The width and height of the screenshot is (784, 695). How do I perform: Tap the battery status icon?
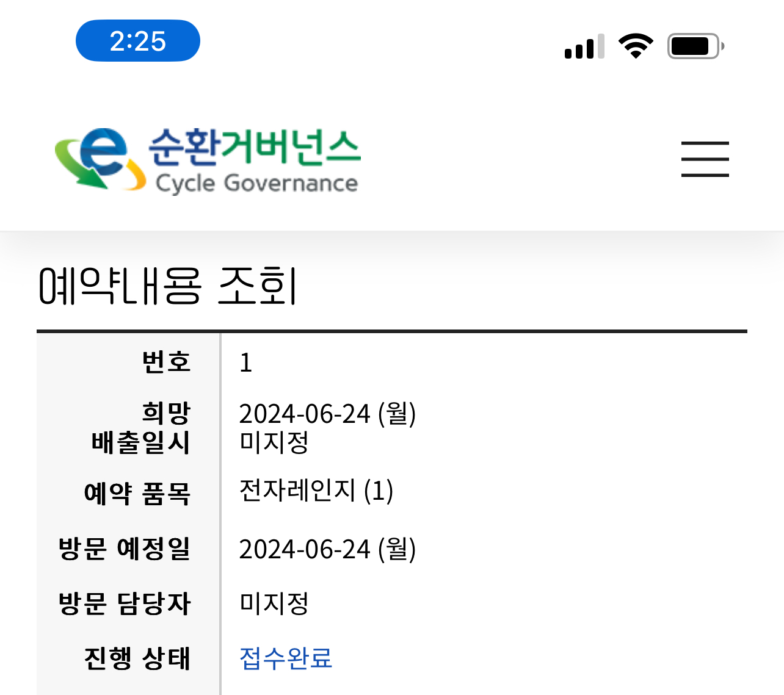(x=695, y=46)
